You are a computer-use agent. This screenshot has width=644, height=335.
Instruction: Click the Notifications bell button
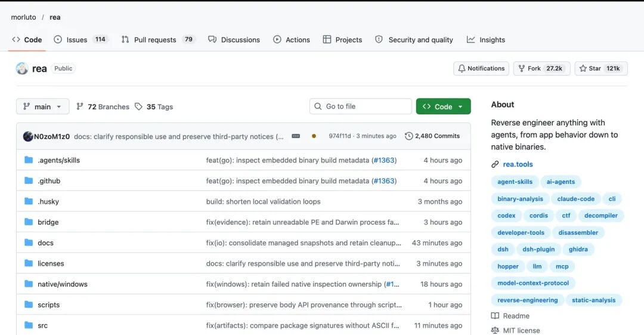pyautogui.click(x=481, y=68)
